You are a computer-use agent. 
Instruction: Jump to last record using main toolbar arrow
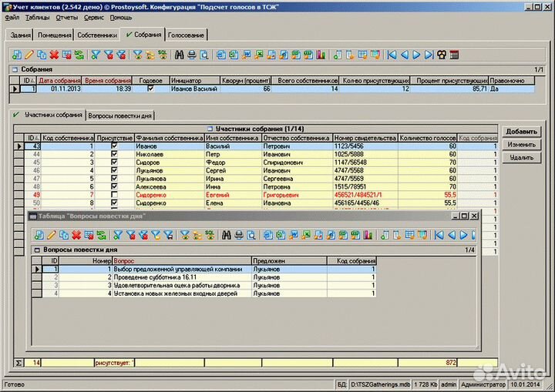click(429, 55)
